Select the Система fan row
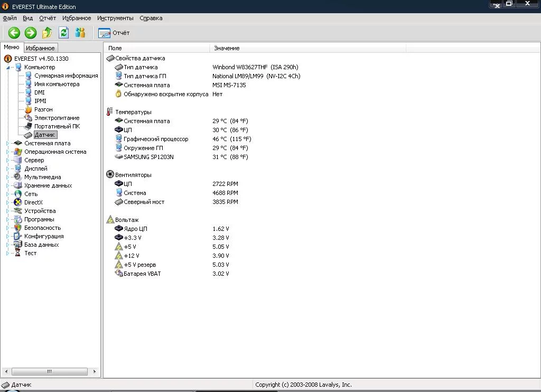The width and height of the screenshot is (541, 392). (176, 193)
